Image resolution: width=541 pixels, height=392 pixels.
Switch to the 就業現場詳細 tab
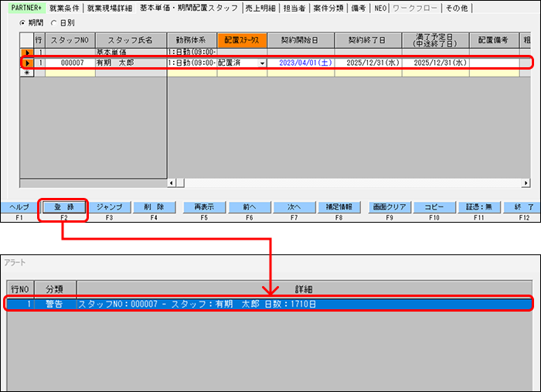click(110, 8)
